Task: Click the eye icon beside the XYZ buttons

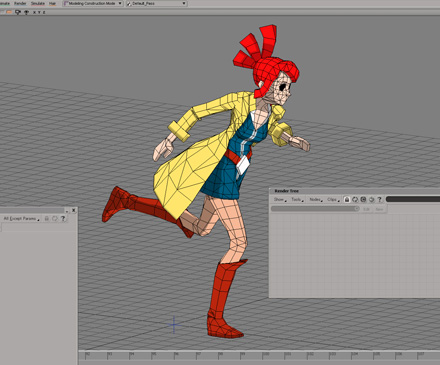Action: (26, 12)
